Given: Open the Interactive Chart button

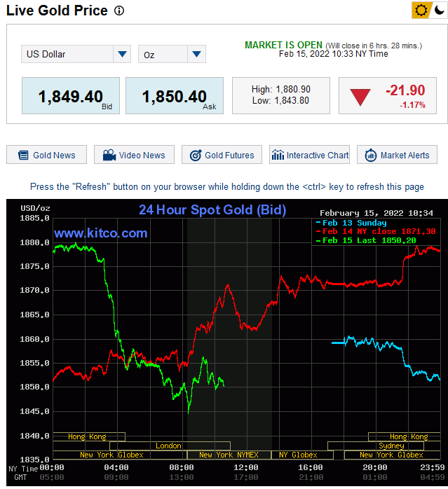Looking at the screenshot, I should [310, 155].
